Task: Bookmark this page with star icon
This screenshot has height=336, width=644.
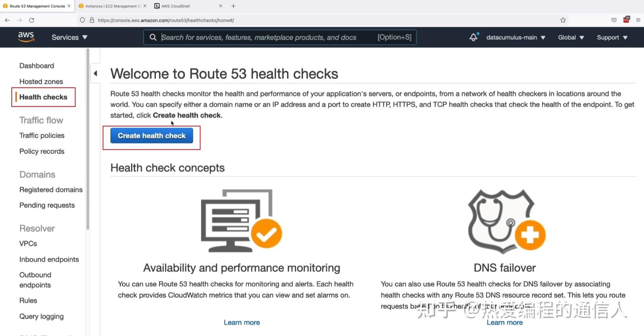Action: [x=563, y=20]
